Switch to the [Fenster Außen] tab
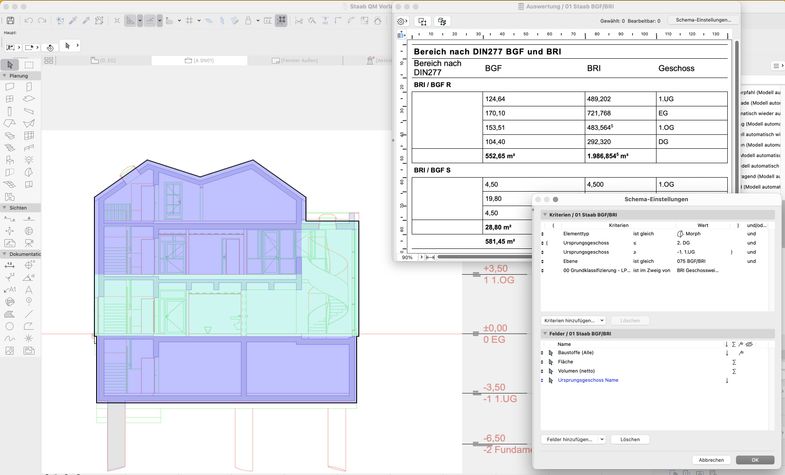The height and width of the screenshot is (475, 785). tap(297, 60)
